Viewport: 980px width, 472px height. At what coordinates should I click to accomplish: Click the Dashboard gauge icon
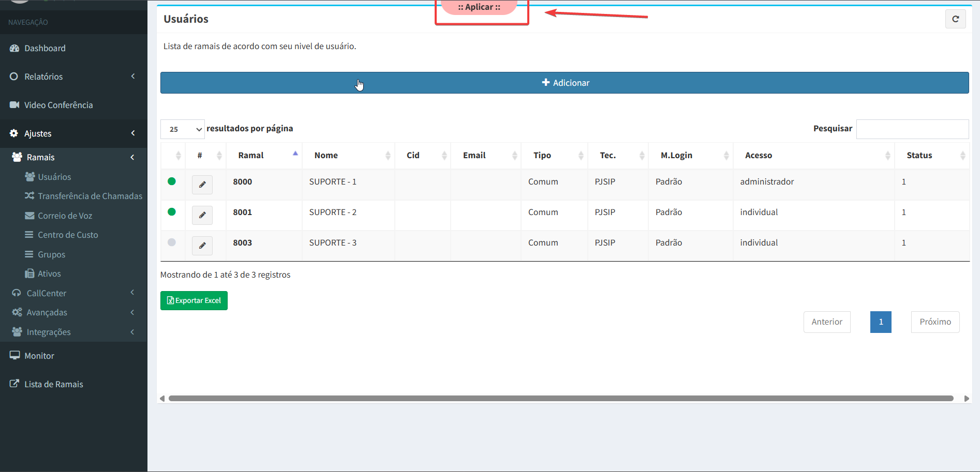(14, 48)
